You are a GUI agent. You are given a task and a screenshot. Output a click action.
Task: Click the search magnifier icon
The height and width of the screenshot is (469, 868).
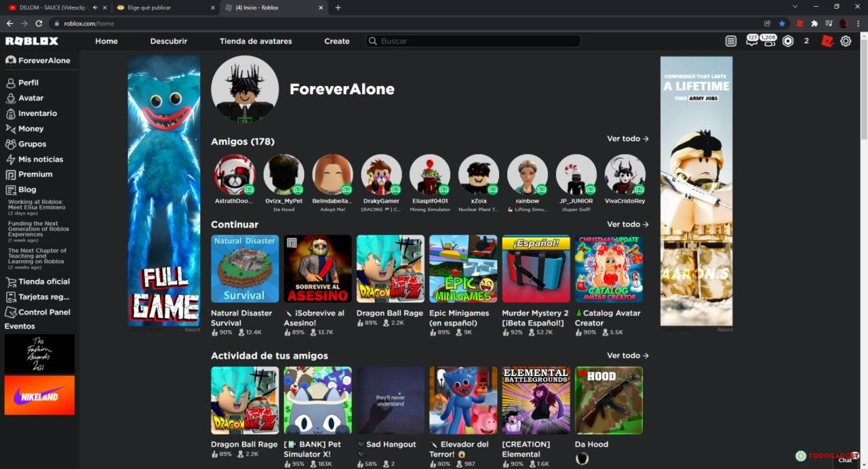click(372, 41)
